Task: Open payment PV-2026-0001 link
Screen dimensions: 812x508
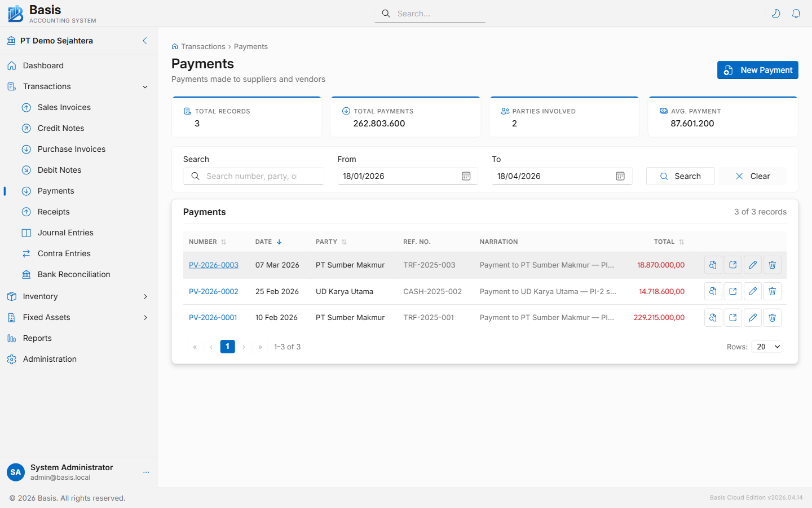Action: tap(213, 317)
